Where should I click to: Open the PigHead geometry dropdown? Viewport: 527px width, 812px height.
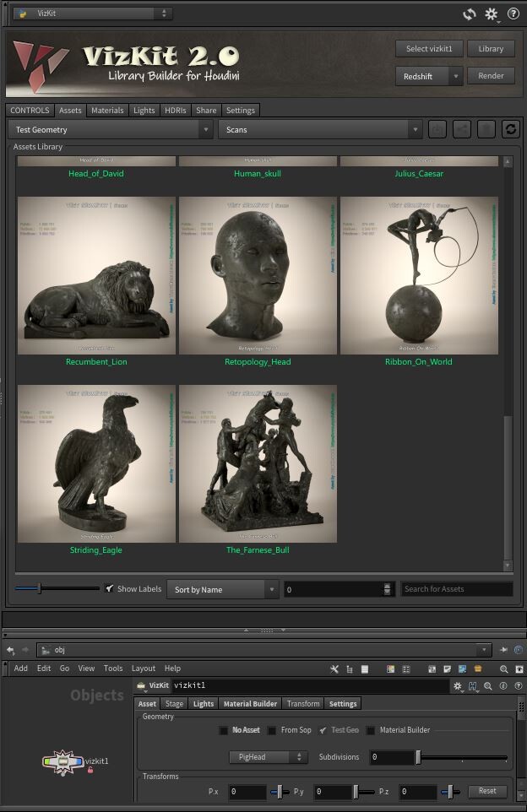pyautogui.click(x=269, y=757)
